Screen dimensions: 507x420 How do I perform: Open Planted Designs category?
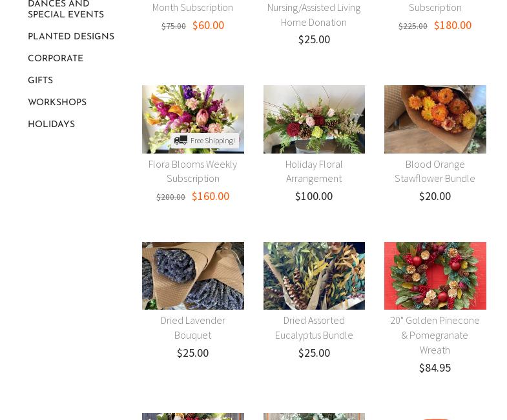[71, 37]
